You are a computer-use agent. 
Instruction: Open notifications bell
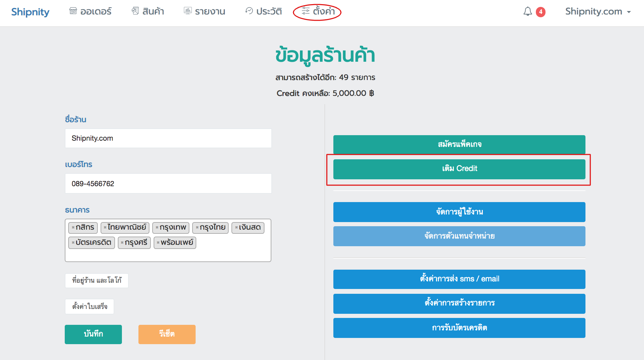coord(528,12)
